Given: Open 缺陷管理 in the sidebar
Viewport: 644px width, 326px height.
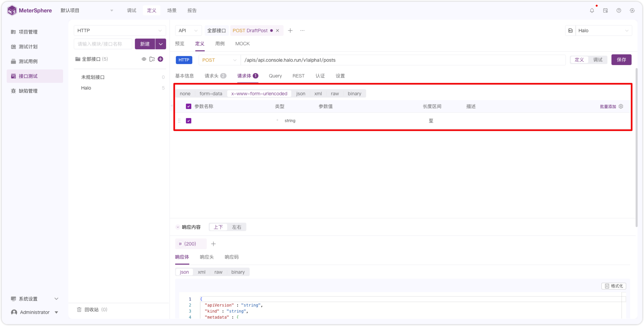Looking at the screenshot, I should [28, 91].
